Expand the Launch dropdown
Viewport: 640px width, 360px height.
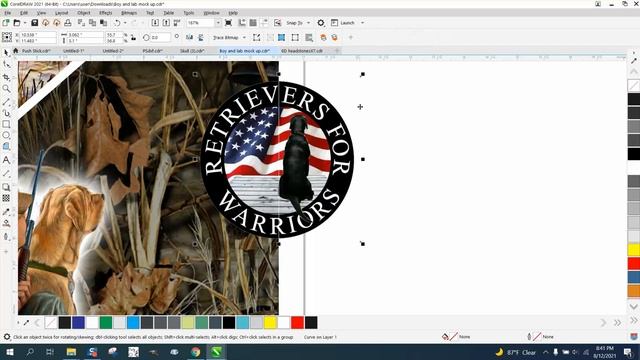[362, 23]
